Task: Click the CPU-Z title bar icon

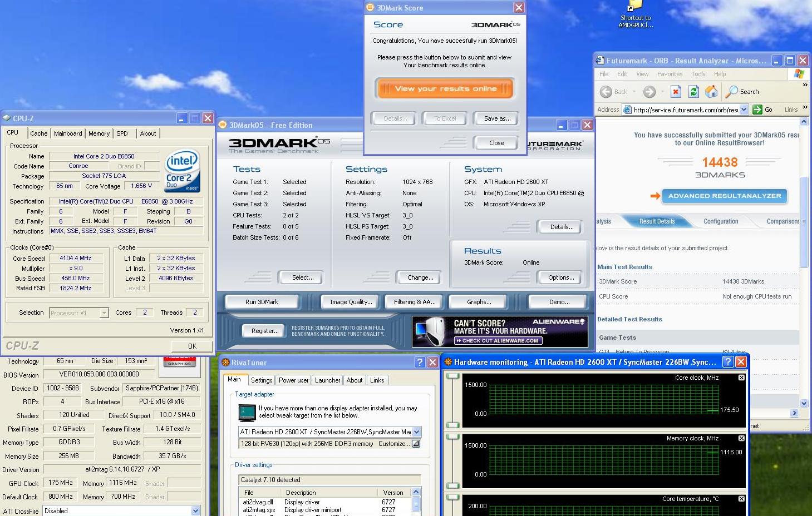Action: click(7, 118)
